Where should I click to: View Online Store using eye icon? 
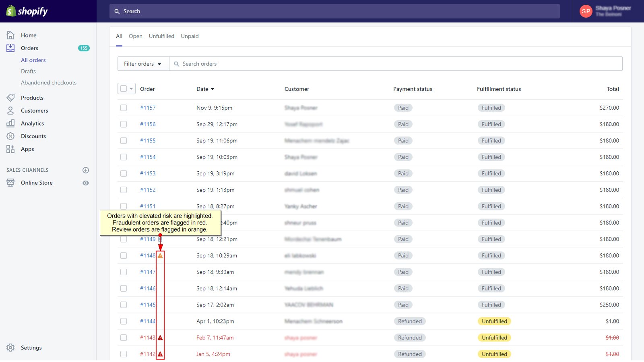(86, 183)
